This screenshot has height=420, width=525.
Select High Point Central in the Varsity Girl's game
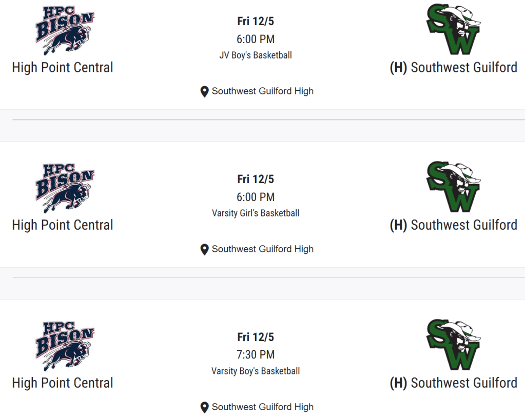click(x=63, y=225)
